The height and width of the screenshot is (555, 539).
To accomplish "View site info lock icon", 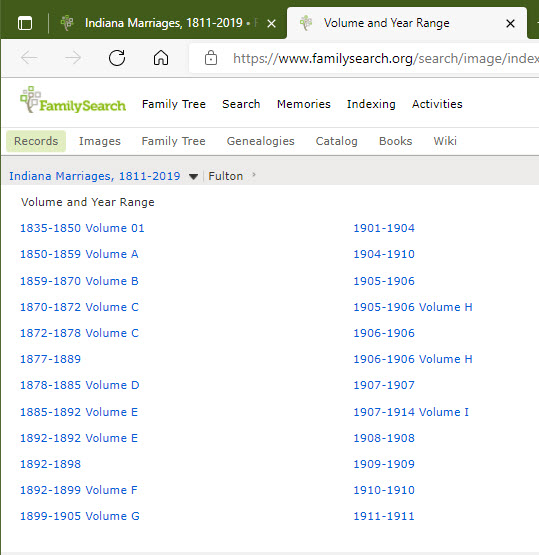I will [211, 58].
